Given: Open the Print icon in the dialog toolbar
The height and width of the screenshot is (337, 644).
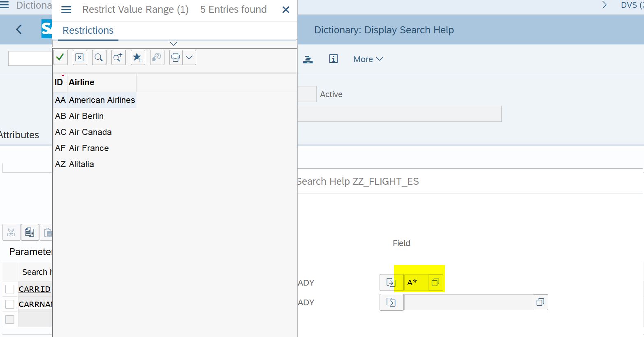Looking at the screenshot, I should tap(175, 57).
